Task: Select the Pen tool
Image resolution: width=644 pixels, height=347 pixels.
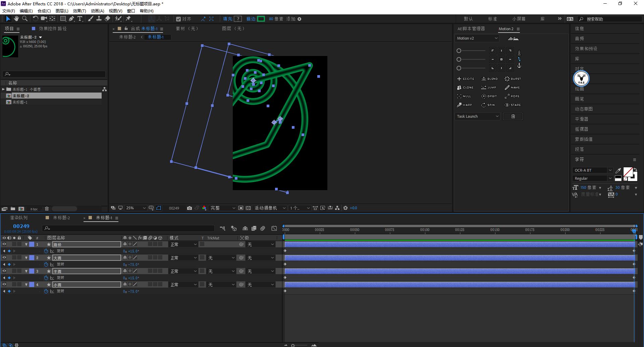Action: [x=71, y=19]
